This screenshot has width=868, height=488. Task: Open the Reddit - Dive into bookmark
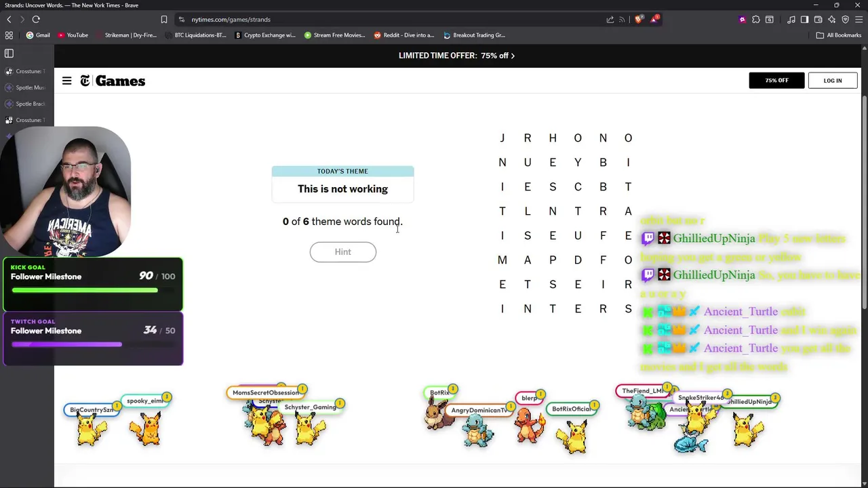(x=404, y=35)
